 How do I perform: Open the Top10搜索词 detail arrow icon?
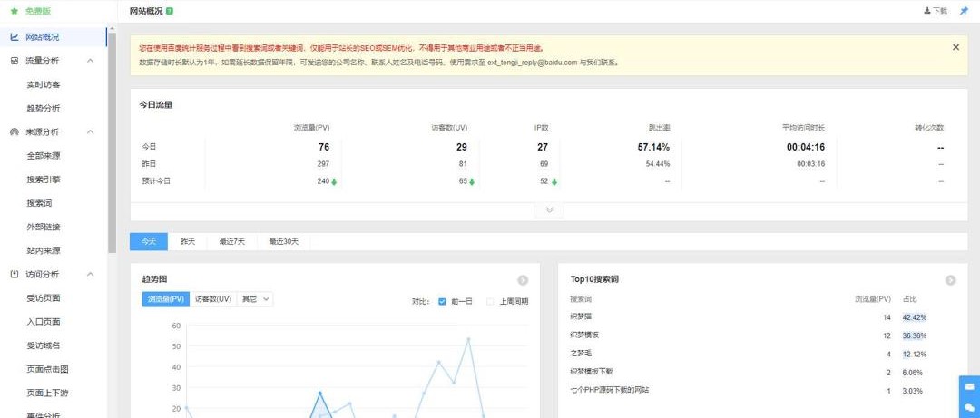click(x=950, y=280)
